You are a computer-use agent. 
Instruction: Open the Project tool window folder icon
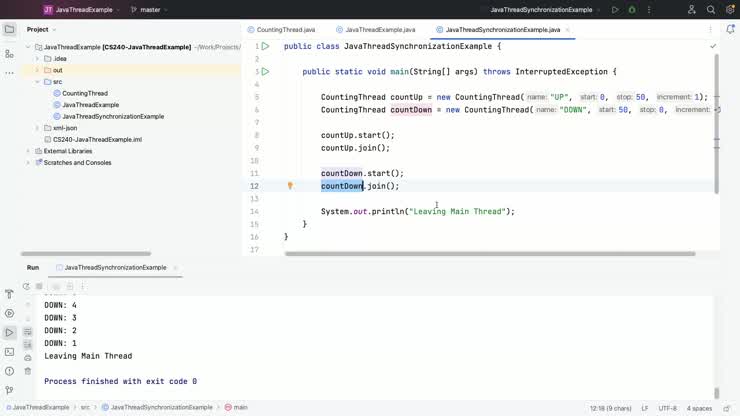coord(9,30)
